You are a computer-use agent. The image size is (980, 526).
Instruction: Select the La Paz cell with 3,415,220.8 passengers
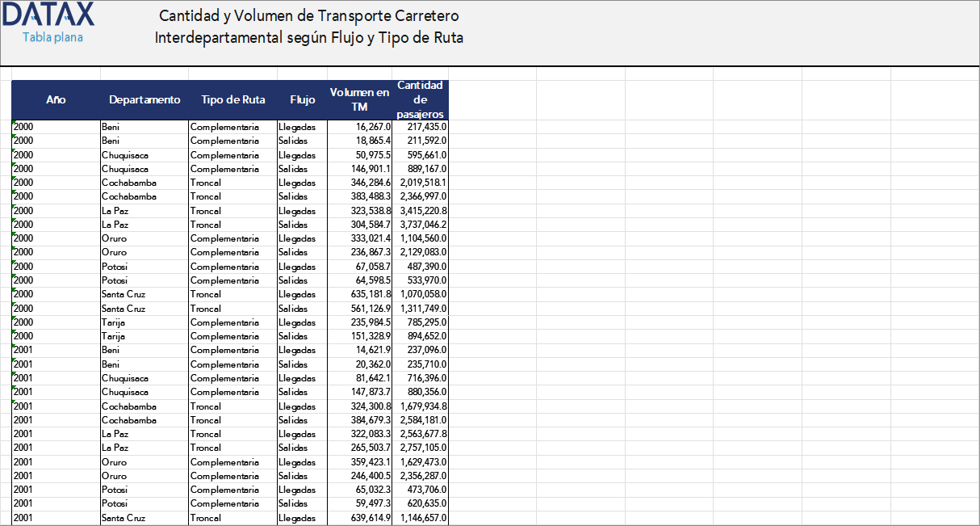[420, 210]
